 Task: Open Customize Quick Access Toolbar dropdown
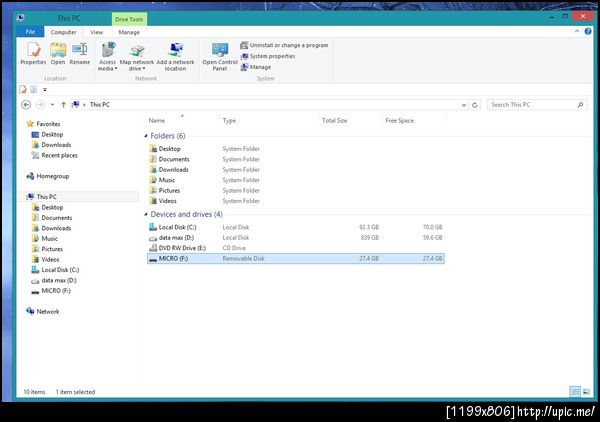click(x=45, y=90)
